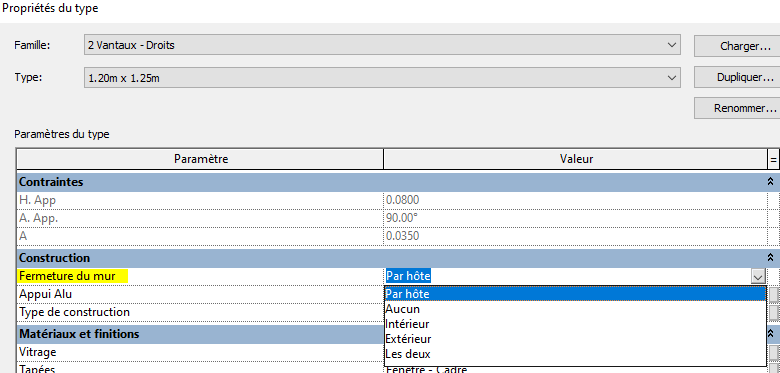Click the 90.00° value cell
This screenshot has width=780, height=373.
coord(576,218)
